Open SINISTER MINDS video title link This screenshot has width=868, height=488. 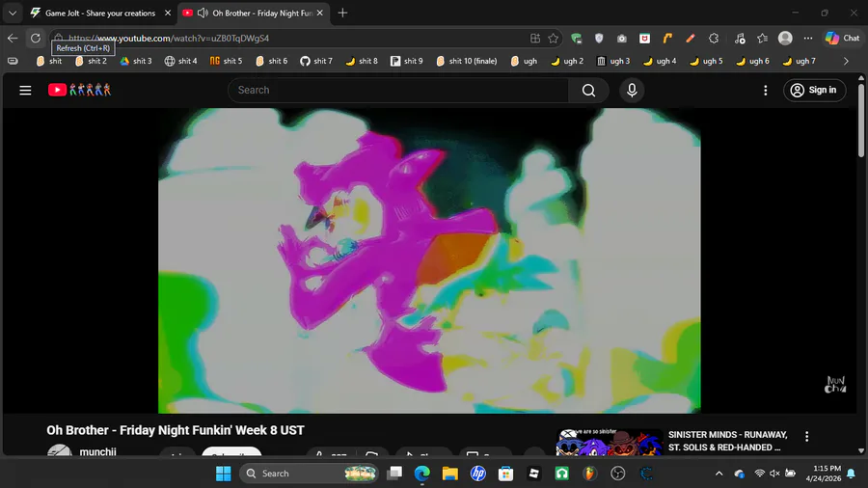[727, 441]
